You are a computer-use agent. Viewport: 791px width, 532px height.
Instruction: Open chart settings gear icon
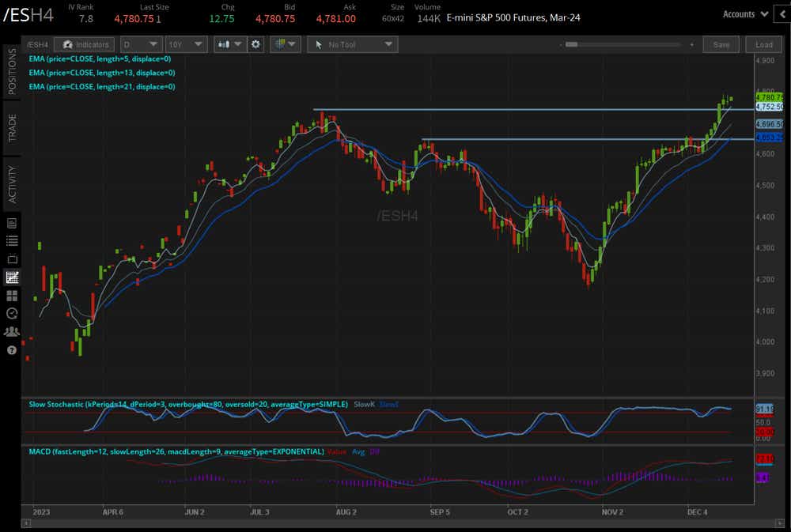point(255,45)
